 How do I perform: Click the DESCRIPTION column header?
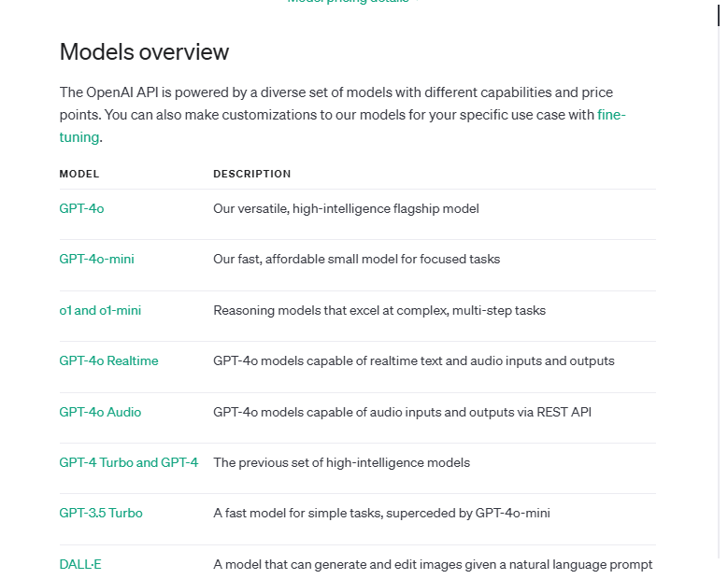[251, 174]
